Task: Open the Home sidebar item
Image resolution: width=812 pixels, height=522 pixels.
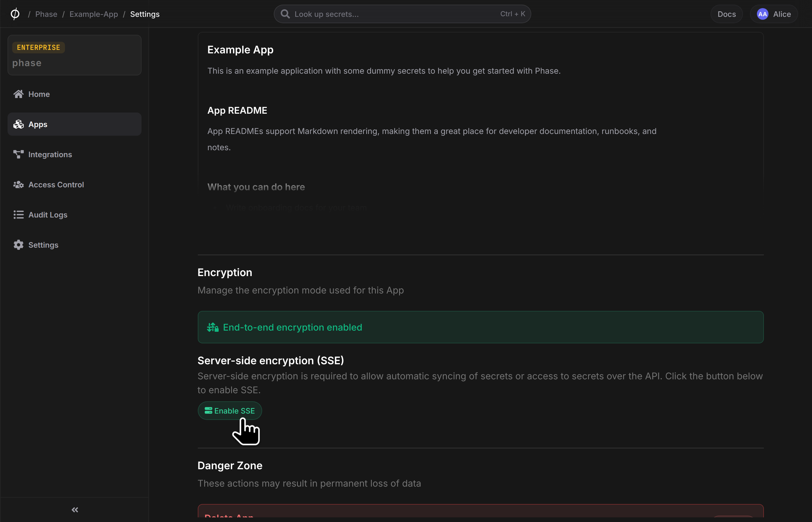Action: 74,94
